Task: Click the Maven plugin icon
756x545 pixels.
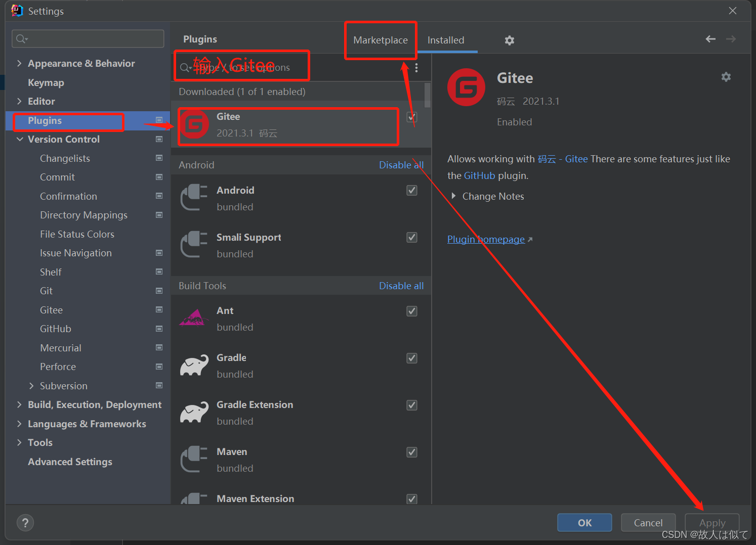Action: coord(194,459)
